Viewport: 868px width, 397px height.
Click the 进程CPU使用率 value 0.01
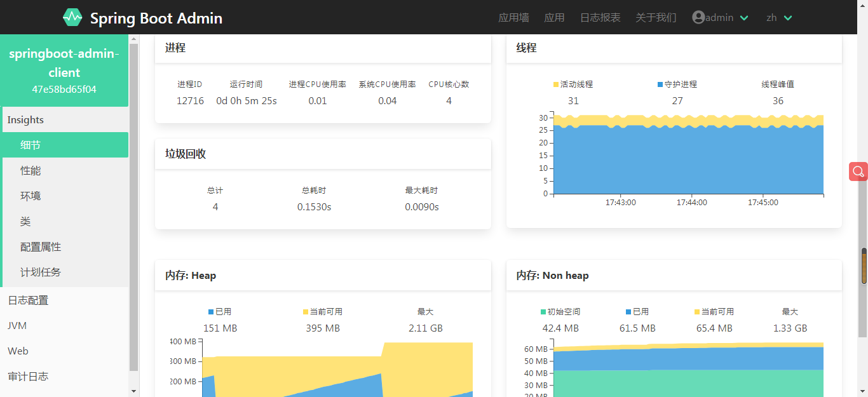click(317, 100)
